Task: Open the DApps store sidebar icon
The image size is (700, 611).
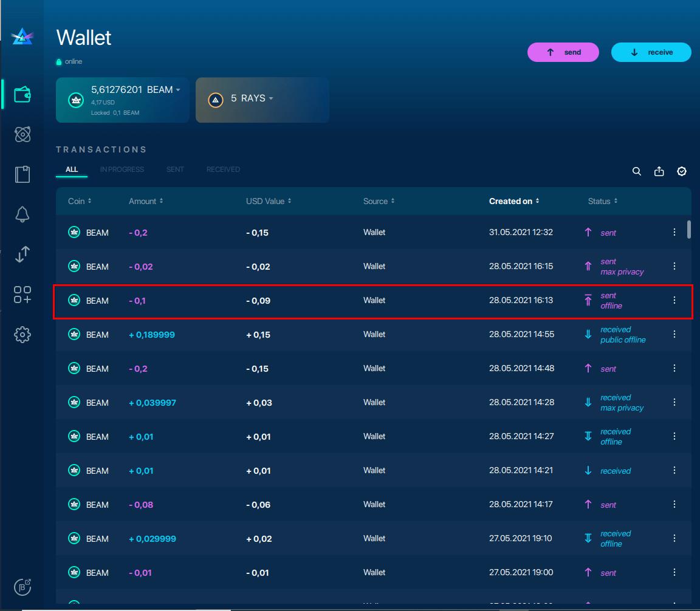Action: pyautogui.click(x=22, y=295)
